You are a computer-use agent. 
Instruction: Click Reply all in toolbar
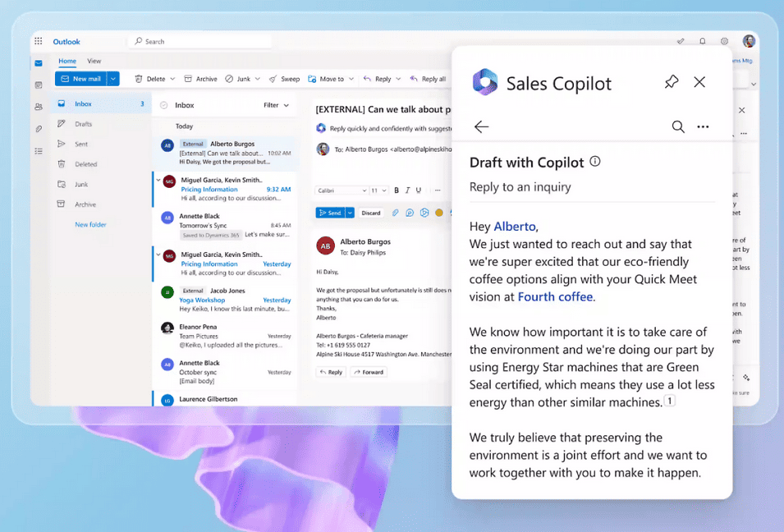(x=428, y=79)
